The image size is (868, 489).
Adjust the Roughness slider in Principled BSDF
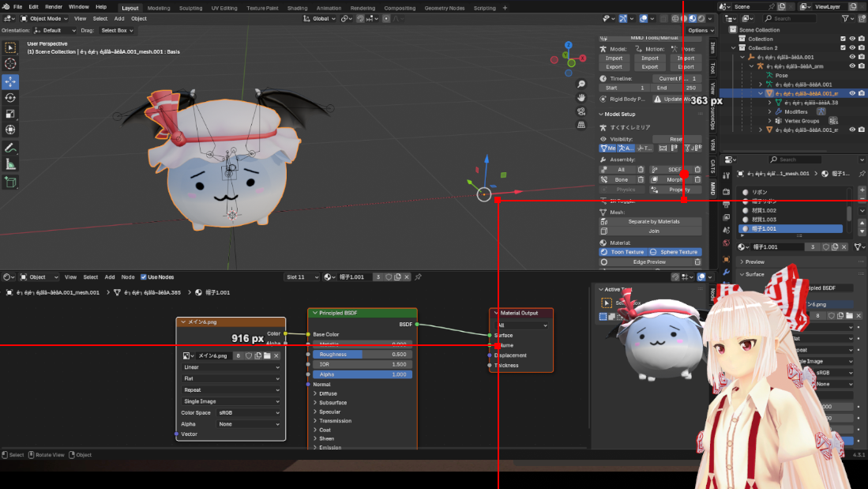tap(362, 355)
